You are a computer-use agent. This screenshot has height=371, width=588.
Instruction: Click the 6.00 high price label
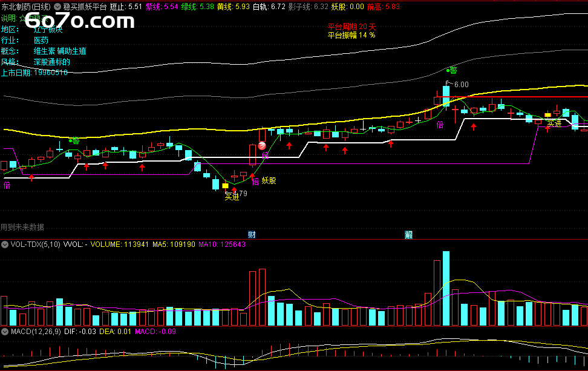(x=461, y=85)
